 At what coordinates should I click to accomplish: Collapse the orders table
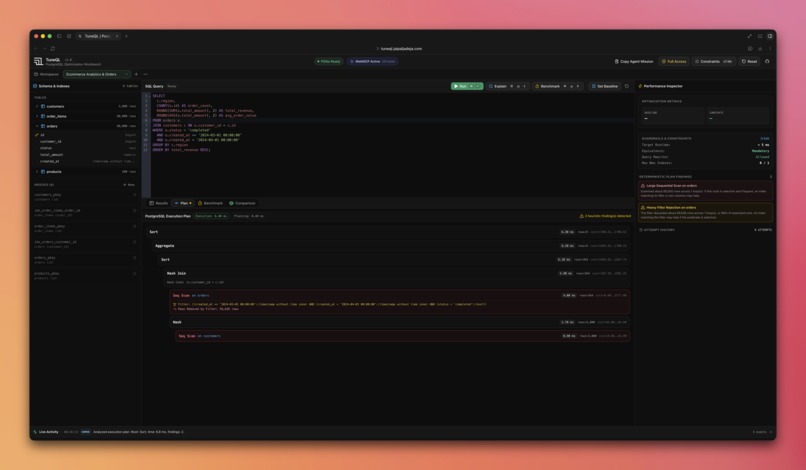pyautogui.click(x=85, y=126)
